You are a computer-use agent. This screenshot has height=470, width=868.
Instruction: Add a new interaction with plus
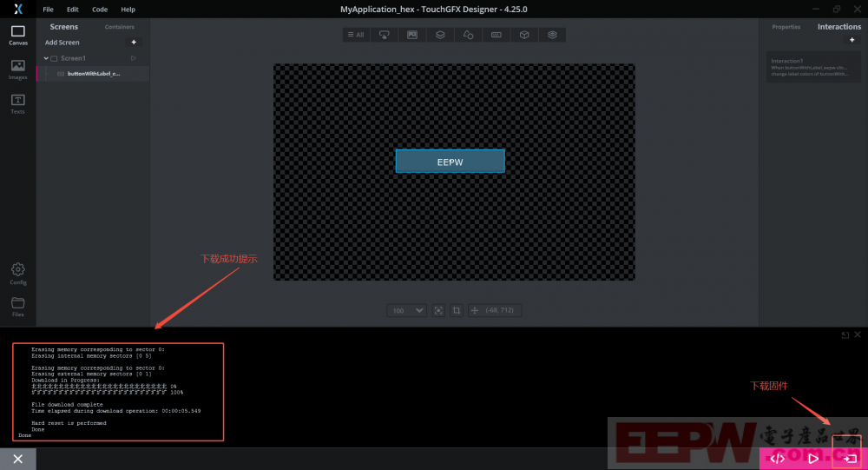(852, 40)
